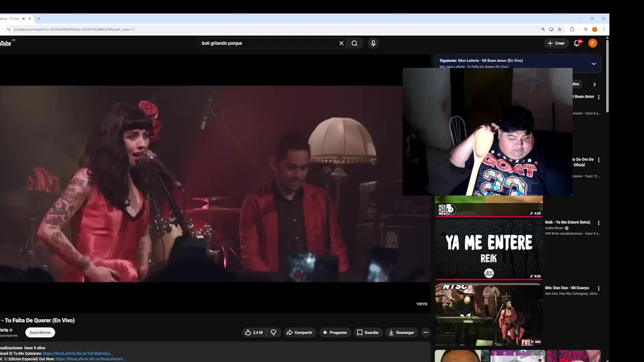Bookmark this page with star icon
644x362 pixels.
[x=559, y=29]
